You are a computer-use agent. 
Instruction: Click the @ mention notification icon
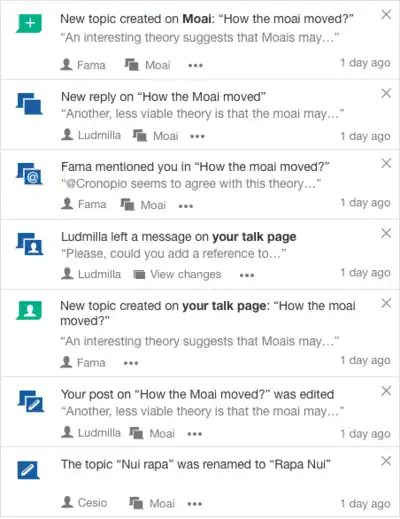[x=29, y=174]
